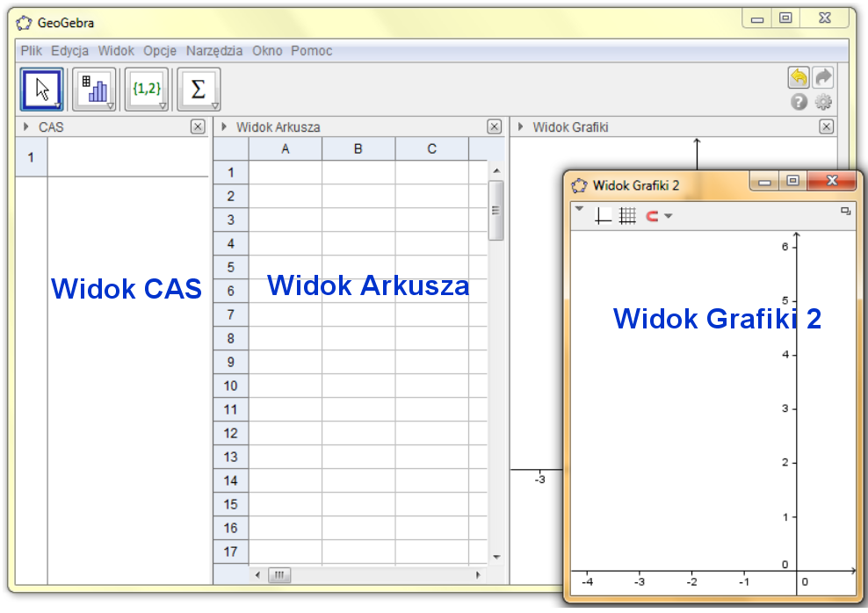Open the chart tool dropdown triangle
Image resolution: width=868 pixels, height=613 pixels.
[x=110, y=105]
